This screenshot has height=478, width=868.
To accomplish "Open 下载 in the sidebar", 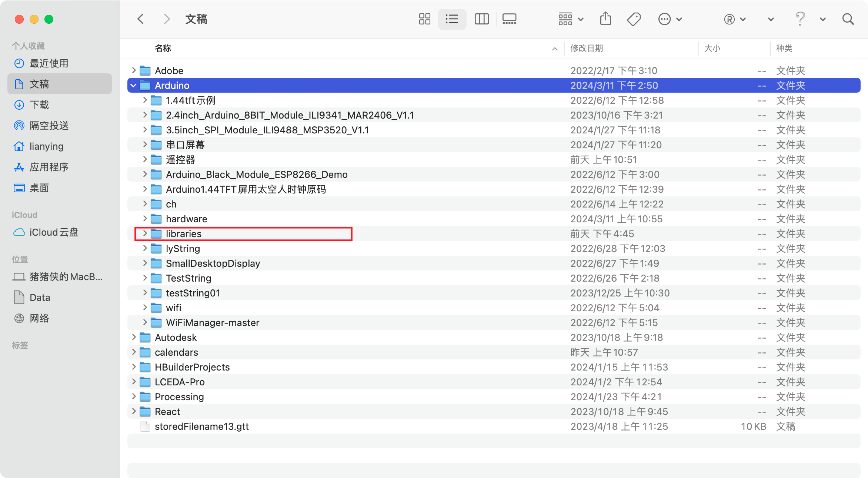I will point(39,105).
